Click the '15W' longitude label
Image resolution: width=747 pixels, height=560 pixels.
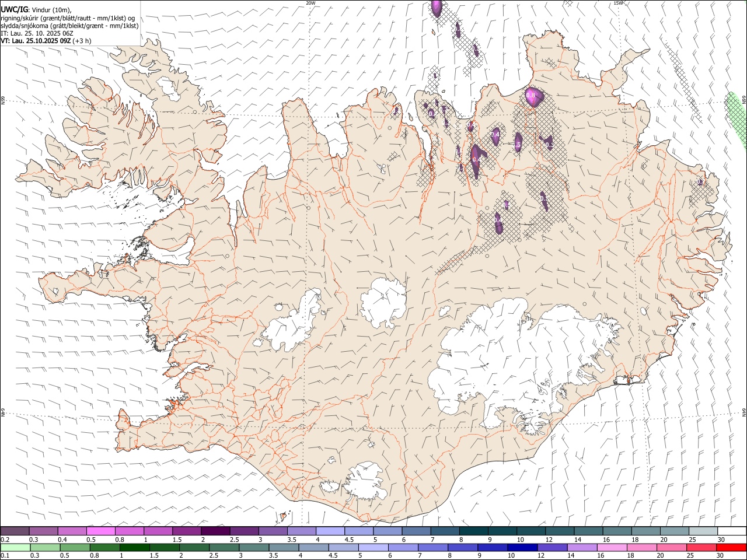point(617,3)
